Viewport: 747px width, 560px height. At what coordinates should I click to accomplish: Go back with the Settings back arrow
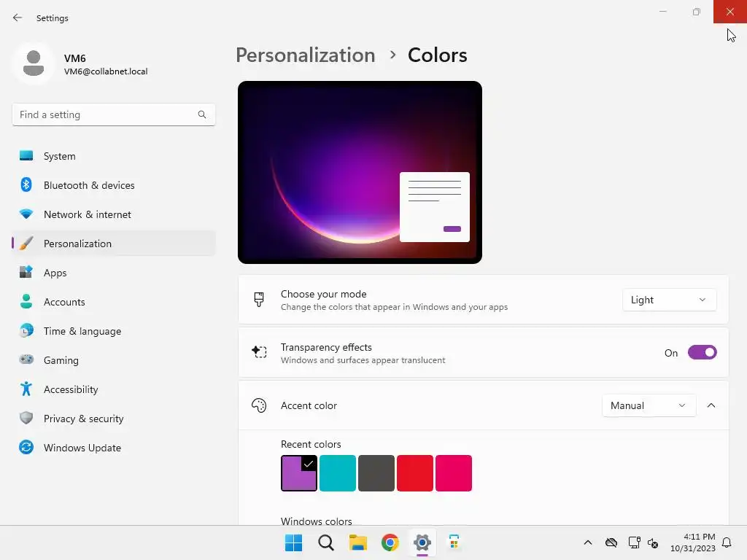coord(18,17)
